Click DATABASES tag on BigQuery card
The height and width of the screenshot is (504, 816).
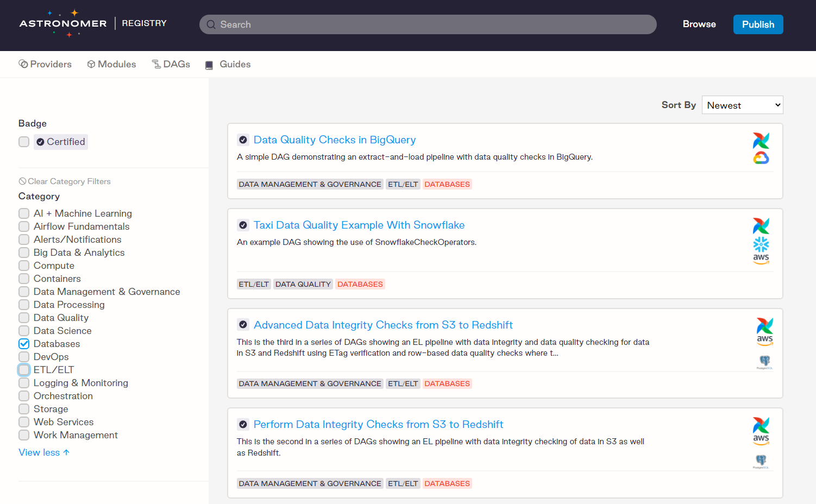(447, 184)
